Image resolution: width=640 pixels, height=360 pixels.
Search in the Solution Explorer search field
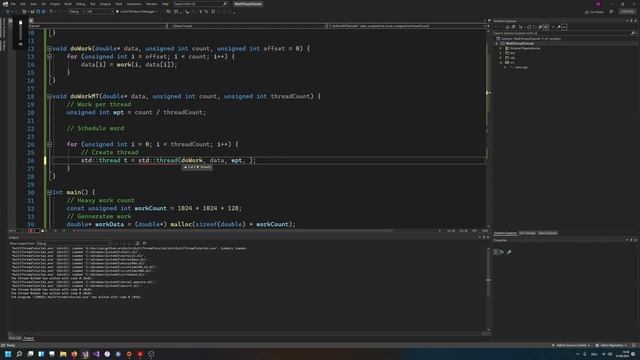(x=564, y=33)
